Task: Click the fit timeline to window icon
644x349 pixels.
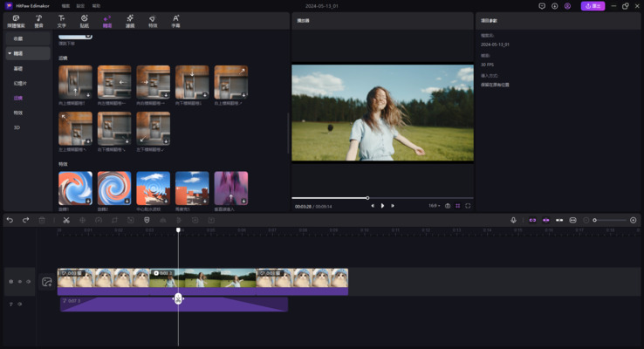Action: point(573,220)
